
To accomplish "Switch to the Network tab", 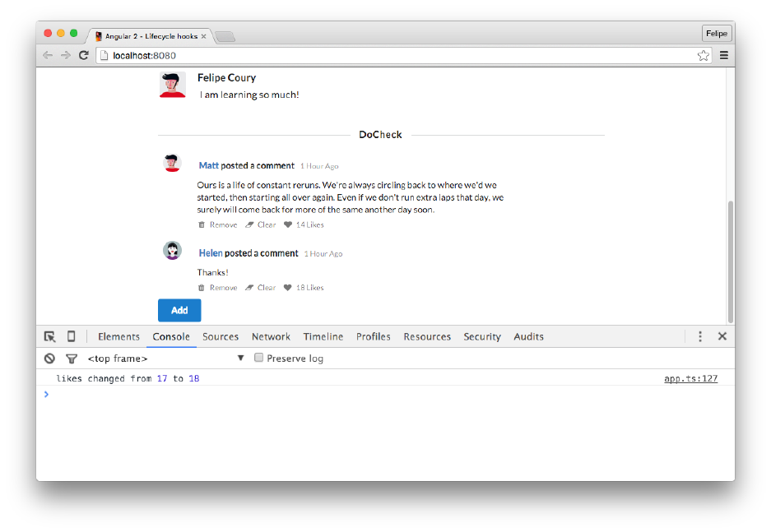I will 271,336.
